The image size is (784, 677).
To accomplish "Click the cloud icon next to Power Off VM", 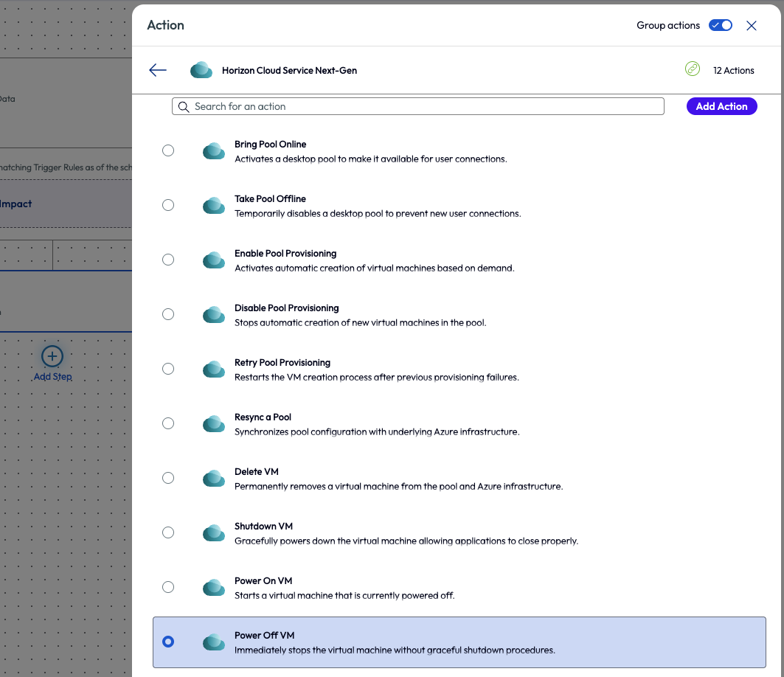I will click(214, 642).
